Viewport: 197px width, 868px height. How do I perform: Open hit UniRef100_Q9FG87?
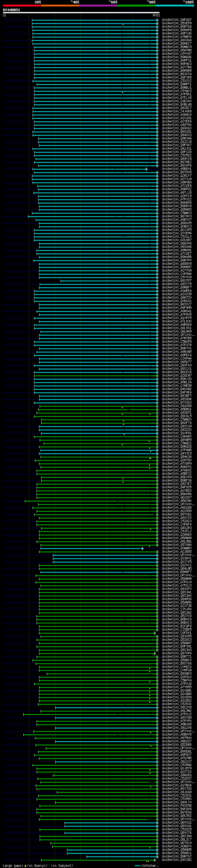click(x=177, y=20)
